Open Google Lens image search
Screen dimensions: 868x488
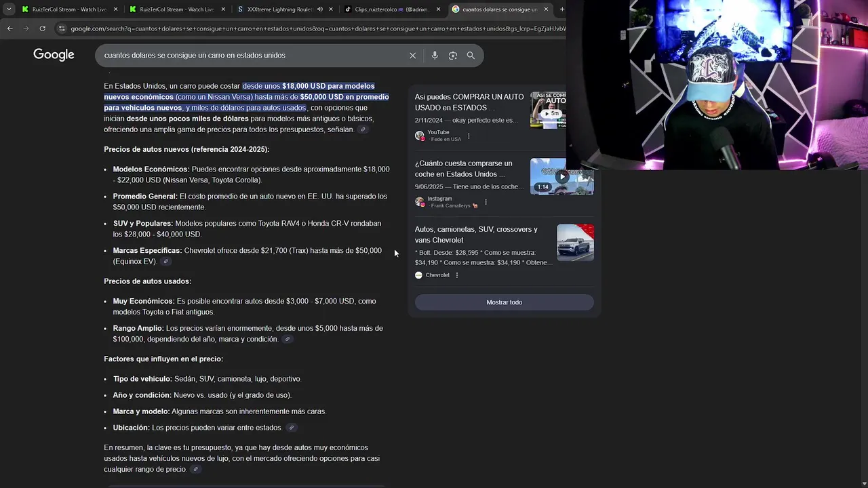pos(453,56)
